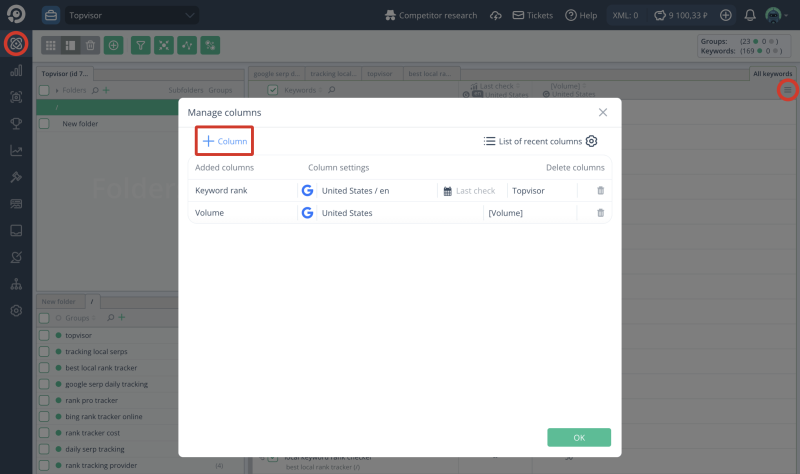Click the Topvisor logo icon
The height and width of the screenshot is (474, 800).
pyautogui.click(x=16, y=14)
